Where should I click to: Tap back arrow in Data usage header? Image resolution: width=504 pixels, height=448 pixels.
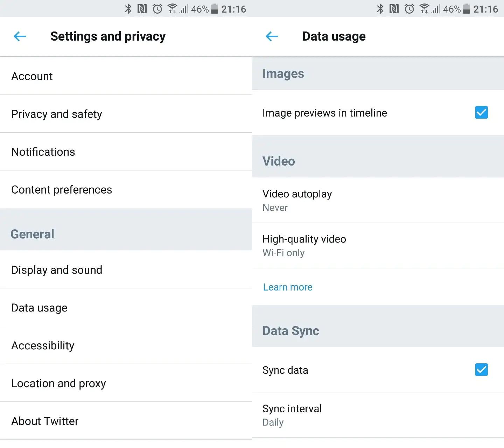click(272, 36)
